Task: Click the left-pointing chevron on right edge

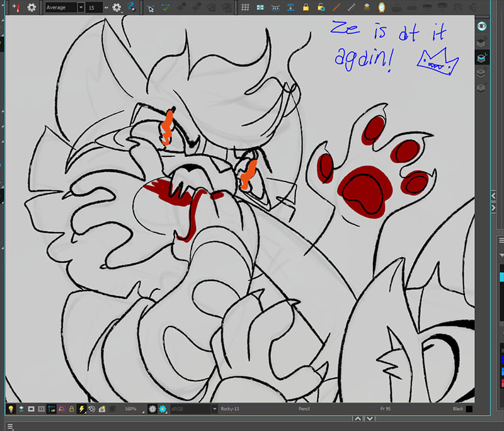Action: pyautogui.click(x=494, y=195)
